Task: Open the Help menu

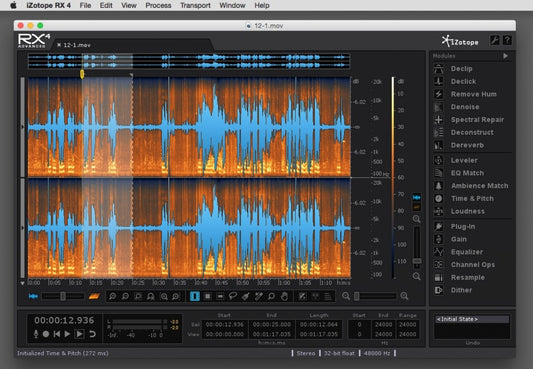Action: [262, 5]
